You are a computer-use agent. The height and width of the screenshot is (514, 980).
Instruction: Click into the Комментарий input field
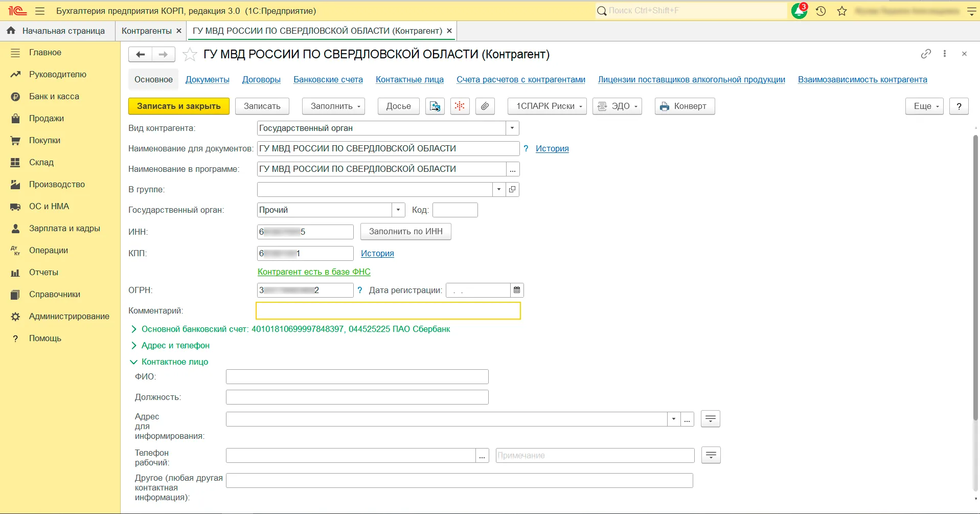[x=388, y=310]
